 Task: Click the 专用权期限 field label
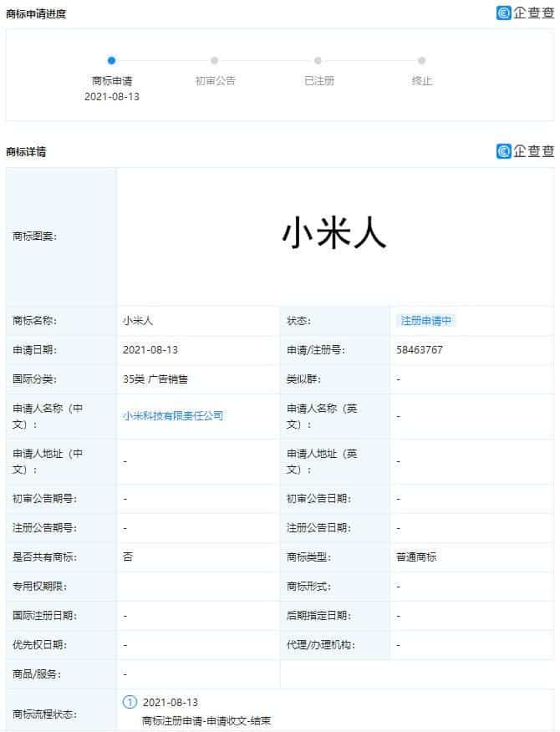coord(39,587)
